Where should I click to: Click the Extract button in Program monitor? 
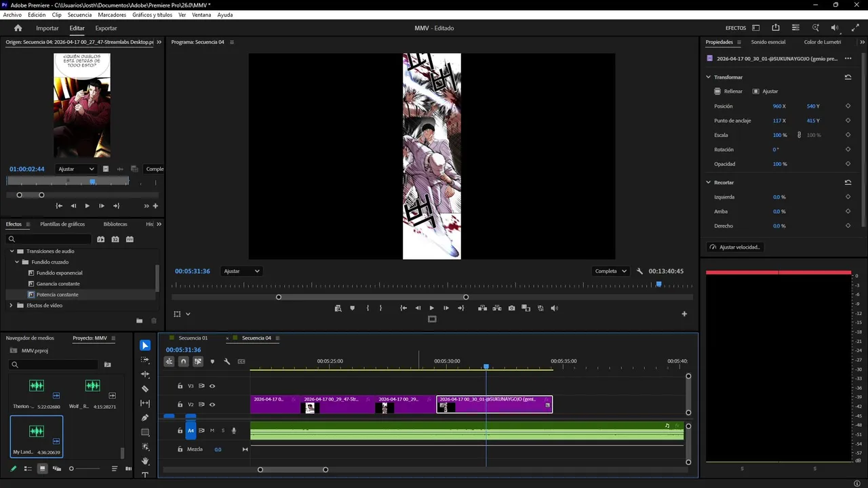coord(497,308)
